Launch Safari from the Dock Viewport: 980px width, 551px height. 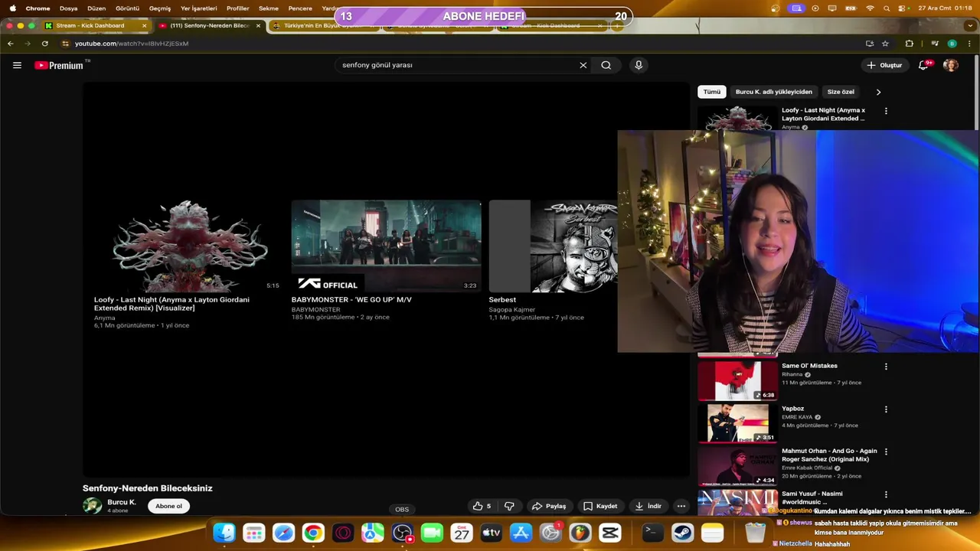pos(283,533)
